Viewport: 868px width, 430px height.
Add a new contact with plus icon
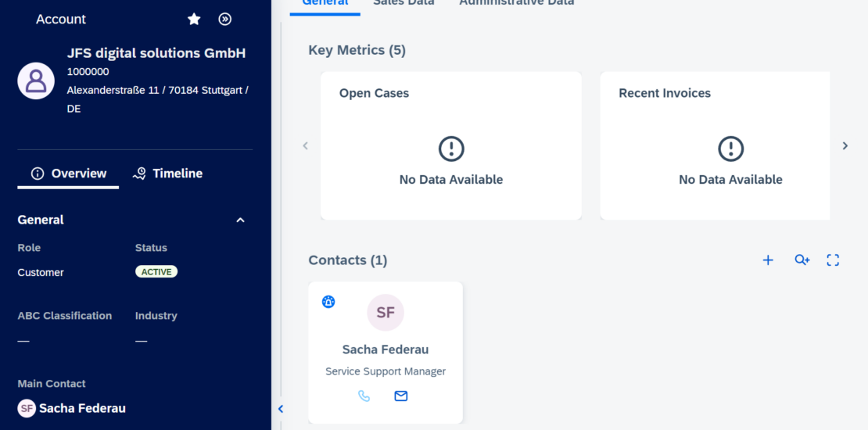coord(768,260)
